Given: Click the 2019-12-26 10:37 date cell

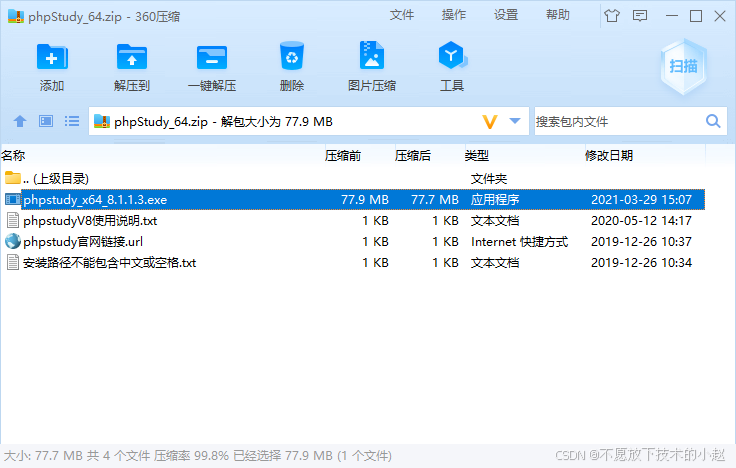Looking at the screenshot, I should pyautogui.click(x=641, y=242).
